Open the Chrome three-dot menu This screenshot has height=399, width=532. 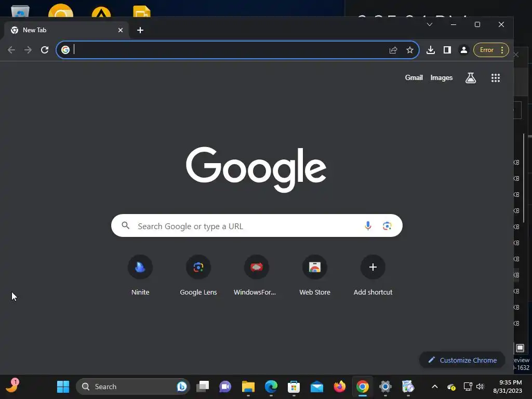(502, 50)
